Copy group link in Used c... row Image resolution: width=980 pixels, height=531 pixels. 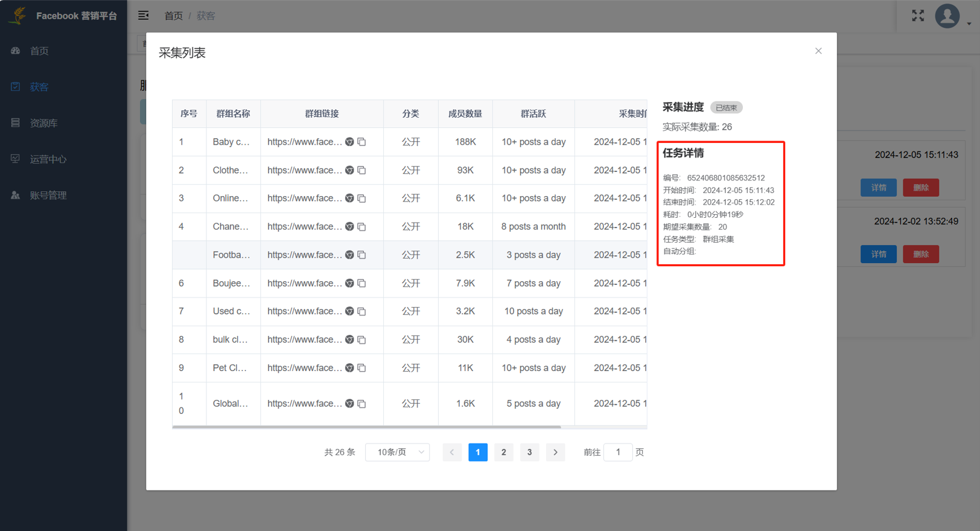(x=361, y=311)
